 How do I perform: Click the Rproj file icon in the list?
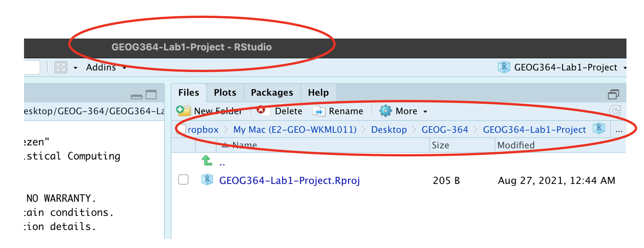207,180
